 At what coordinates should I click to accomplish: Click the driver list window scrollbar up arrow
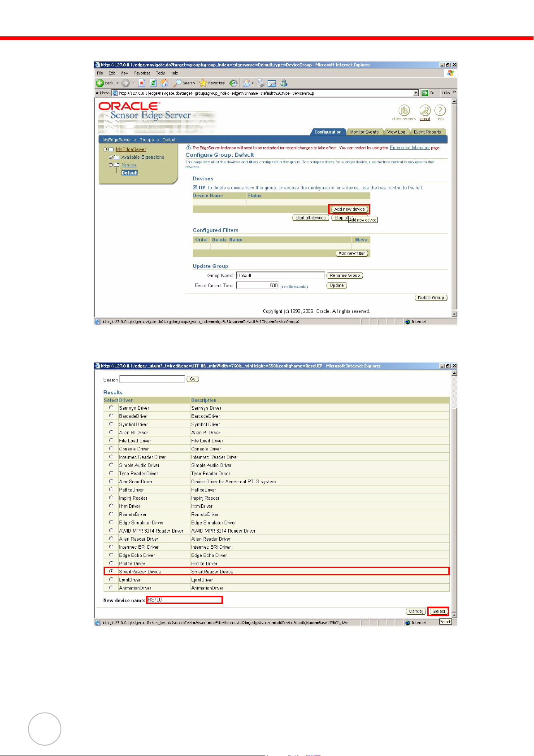coord(454,373)
